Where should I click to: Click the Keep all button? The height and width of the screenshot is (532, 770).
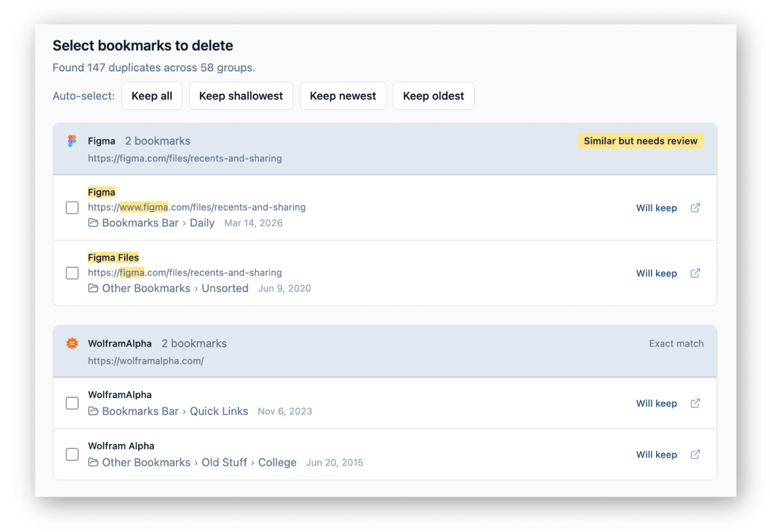pyautogui.click(x=152, y=96)
